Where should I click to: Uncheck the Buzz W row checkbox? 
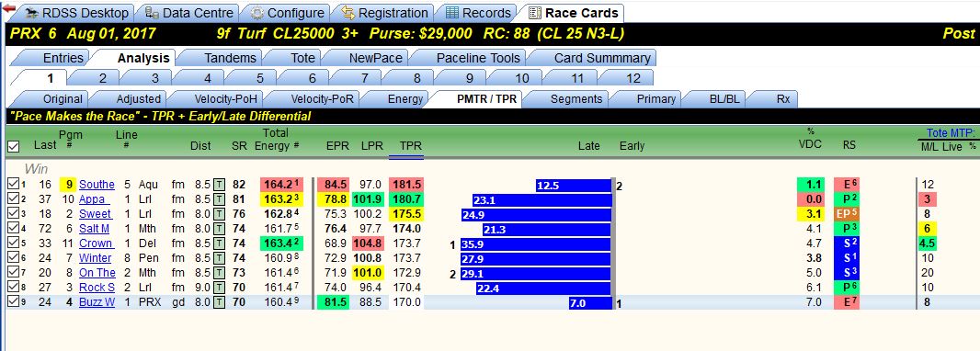pos(13,302)
